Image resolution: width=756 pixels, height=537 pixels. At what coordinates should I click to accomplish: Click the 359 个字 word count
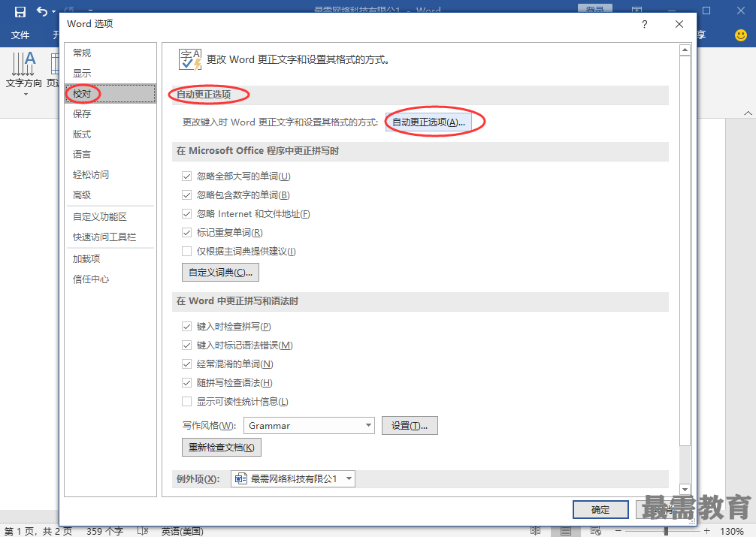[104, 531]
